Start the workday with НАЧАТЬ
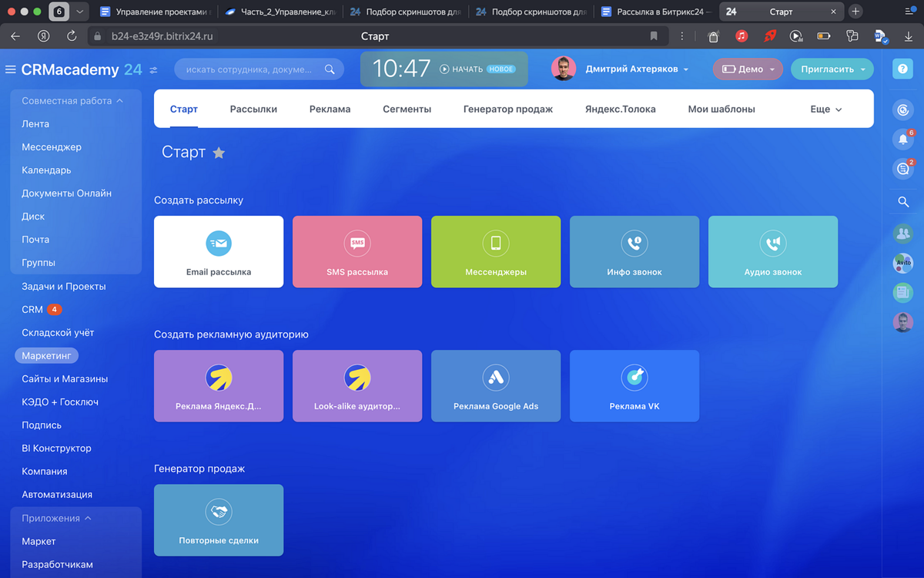 click(x=461, y=69)
